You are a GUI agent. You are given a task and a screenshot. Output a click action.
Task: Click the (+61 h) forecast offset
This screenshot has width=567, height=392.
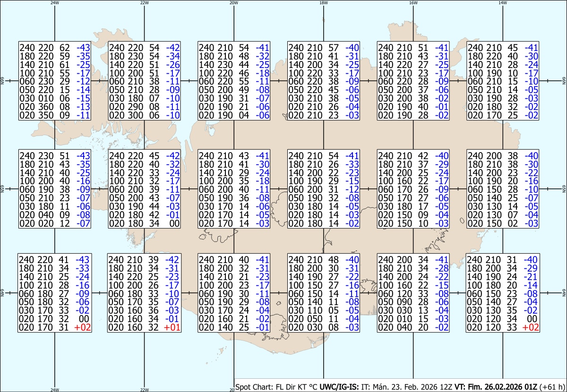pos(552,387)
